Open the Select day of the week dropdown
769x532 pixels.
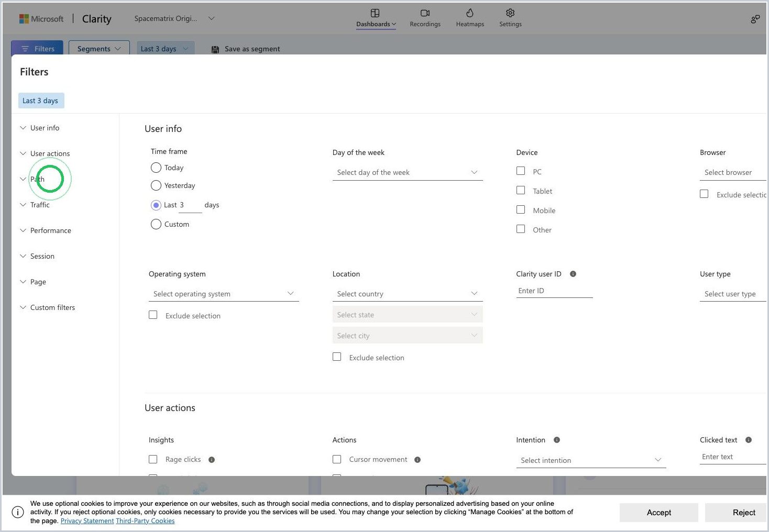click(x=408, y=172)
